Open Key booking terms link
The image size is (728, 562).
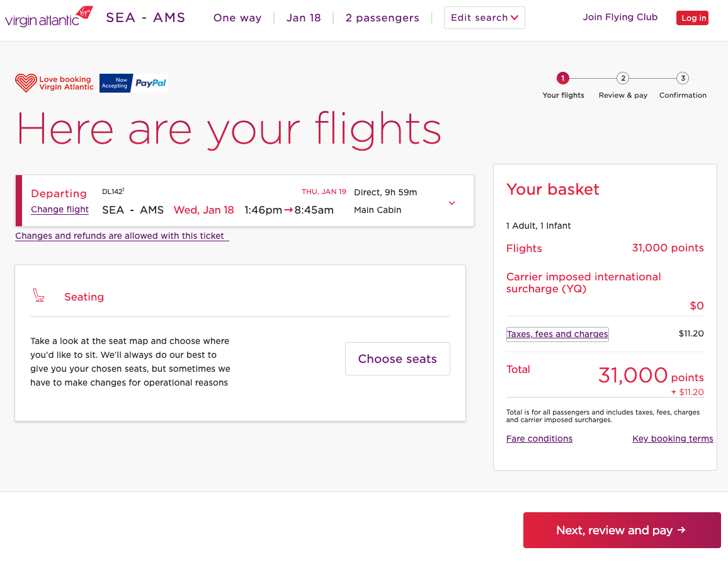pos(673,439)
